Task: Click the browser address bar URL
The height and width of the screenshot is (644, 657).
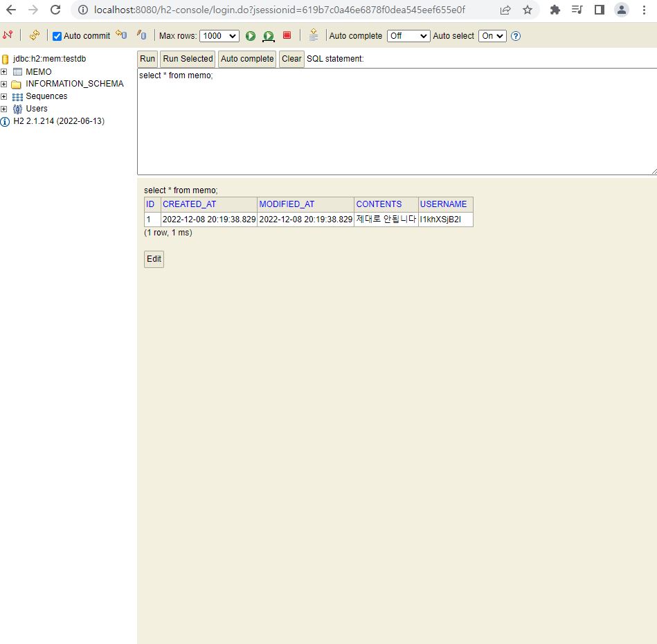Action: [x=280, y=10]
